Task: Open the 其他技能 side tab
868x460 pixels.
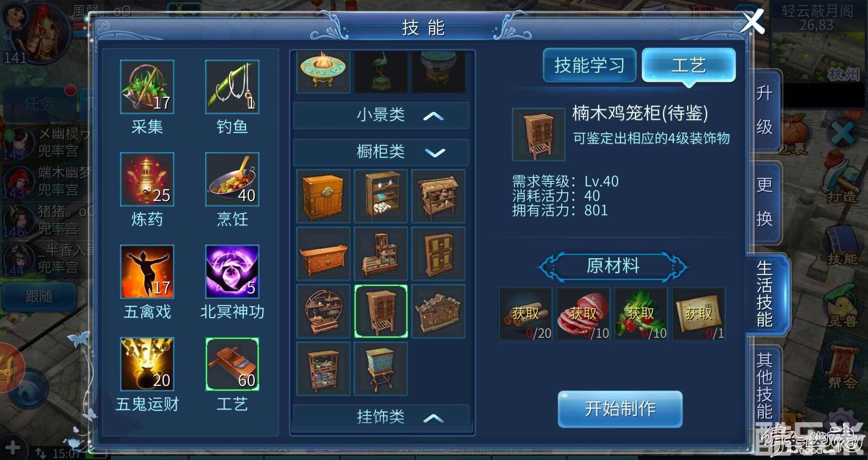Action: (765, 385)
